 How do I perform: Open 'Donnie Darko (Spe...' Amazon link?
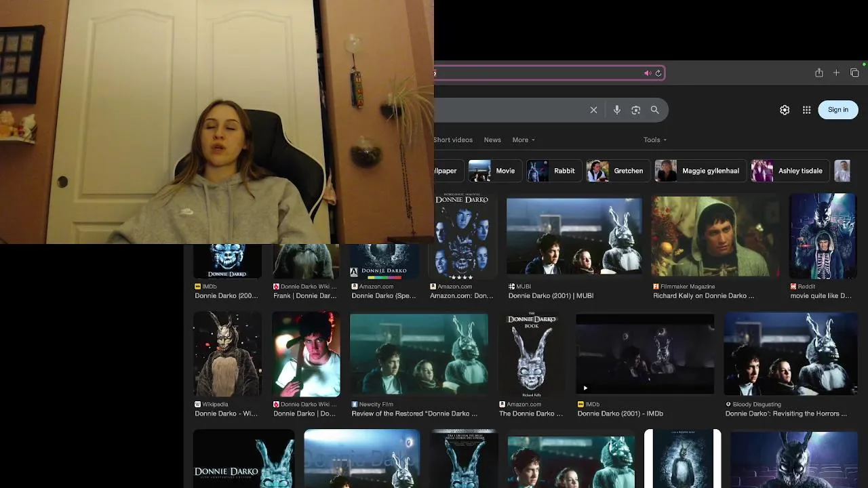[384, 296]
